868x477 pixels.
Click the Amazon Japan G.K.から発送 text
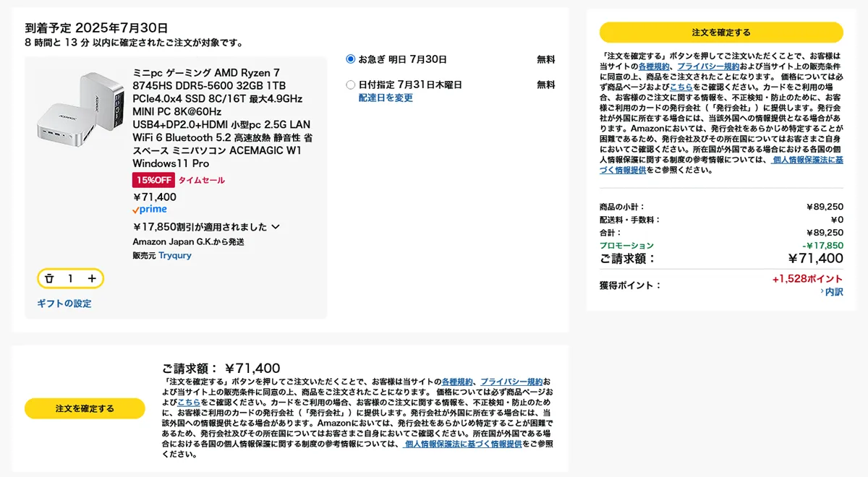click(x=188, y=241)
